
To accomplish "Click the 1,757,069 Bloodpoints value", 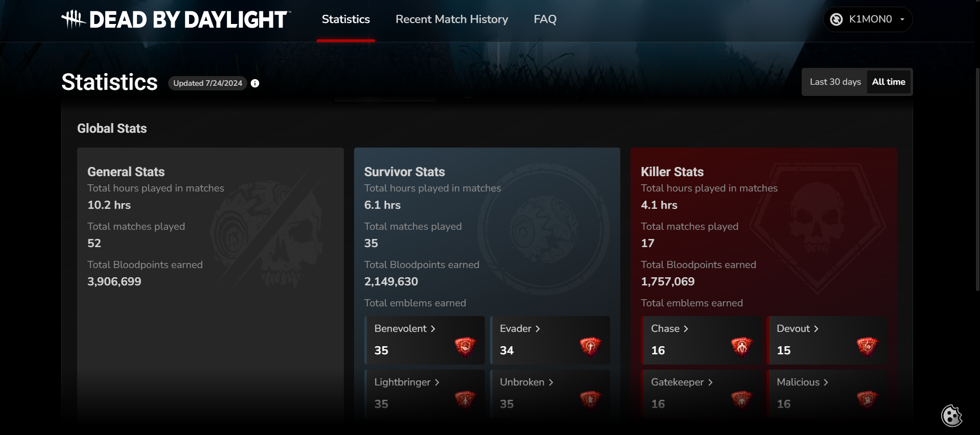I will point(667,282).
